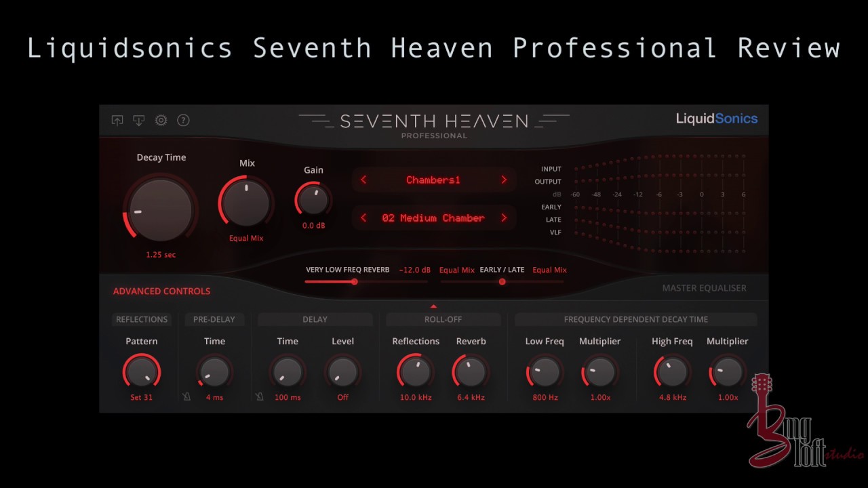This screenshot has width=868, height=488.
Task: Toggle the Delay tempo sync metronome
Action: click(x=259, y=397)
